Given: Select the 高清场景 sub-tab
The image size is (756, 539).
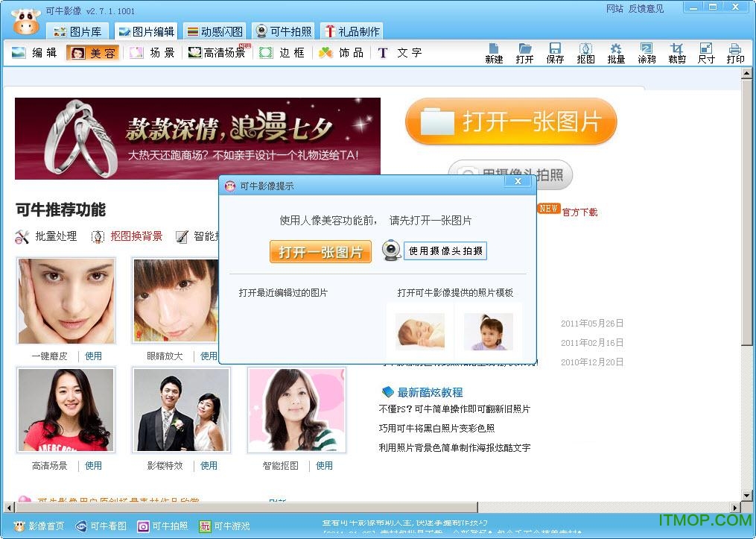Looking at the screenshot, I should 218,53.
